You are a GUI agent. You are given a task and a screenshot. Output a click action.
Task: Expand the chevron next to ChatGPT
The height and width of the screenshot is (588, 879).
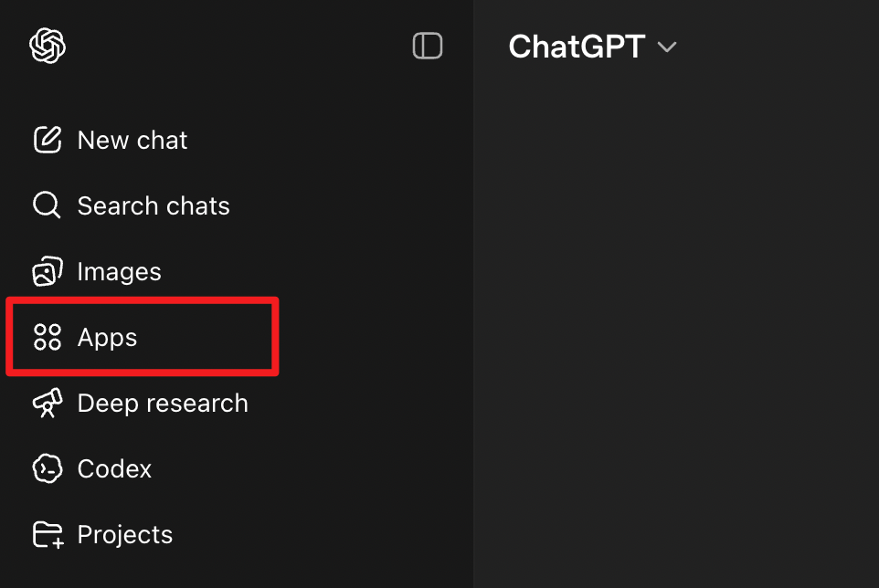[x=668, y=47]
